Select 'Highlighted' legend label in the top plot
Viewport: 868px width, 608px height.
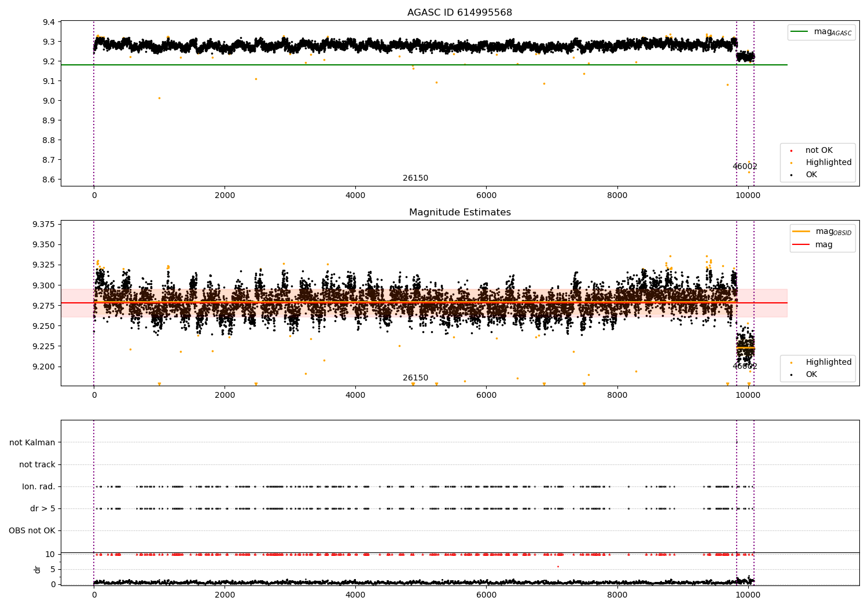point(828,163)
